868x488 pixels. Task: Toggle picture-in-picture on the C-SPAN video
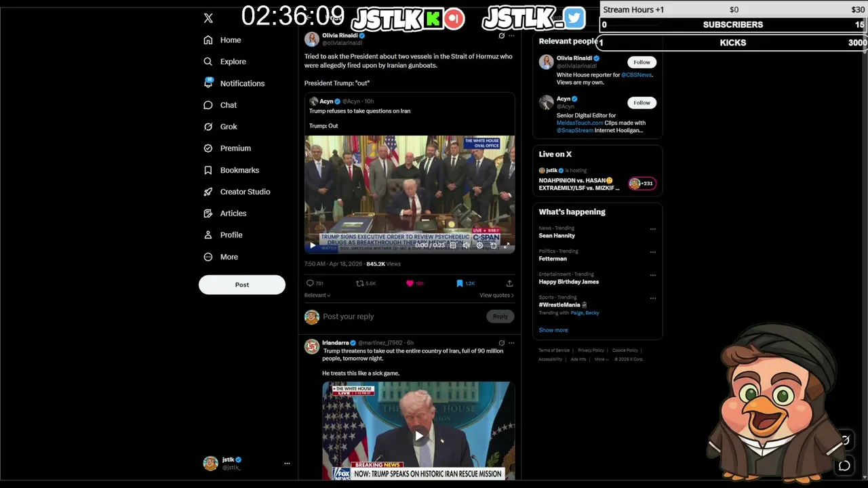pyautogui.click(x=493, y=245)
